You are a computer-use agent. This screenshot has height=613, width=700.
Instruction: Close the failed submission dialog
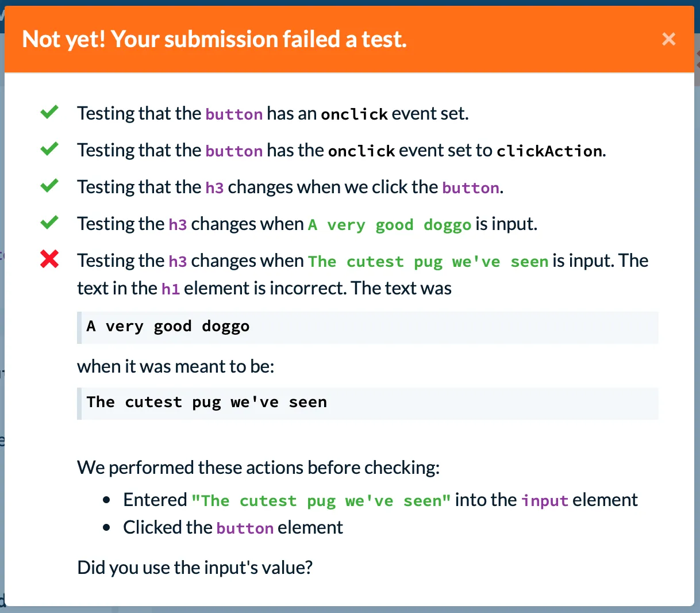(668, 39)
